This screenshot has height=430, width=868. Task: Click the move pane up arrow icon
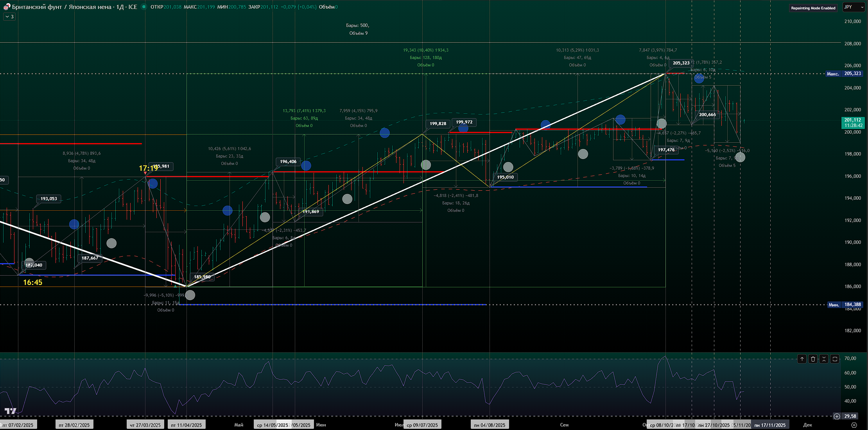(802, 359)
